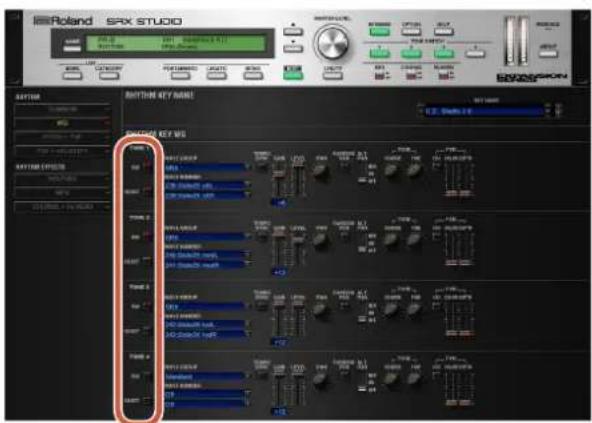Toggle Tone 3 ON switch
The height and width of the screenshot is (423, 592).
tap(148, 306)
